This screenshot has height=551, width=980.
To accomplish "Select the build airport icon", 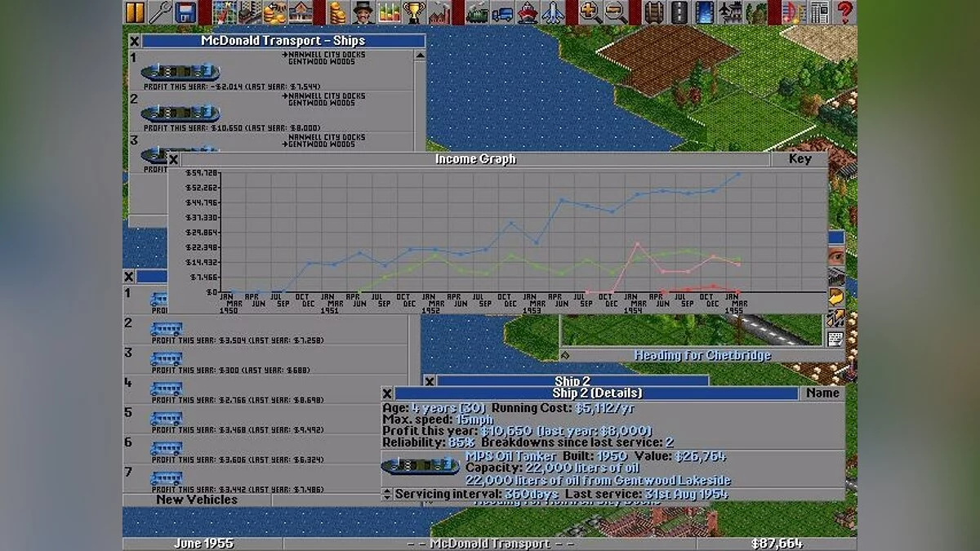I will pos(731,12).
